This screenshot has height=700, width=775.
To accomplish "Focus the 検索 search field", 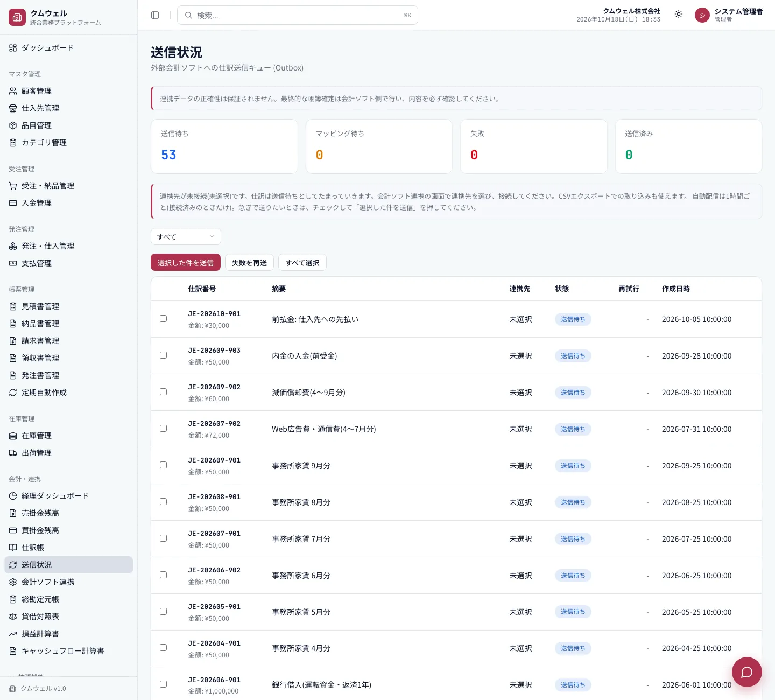I will (x=298, y=15).
